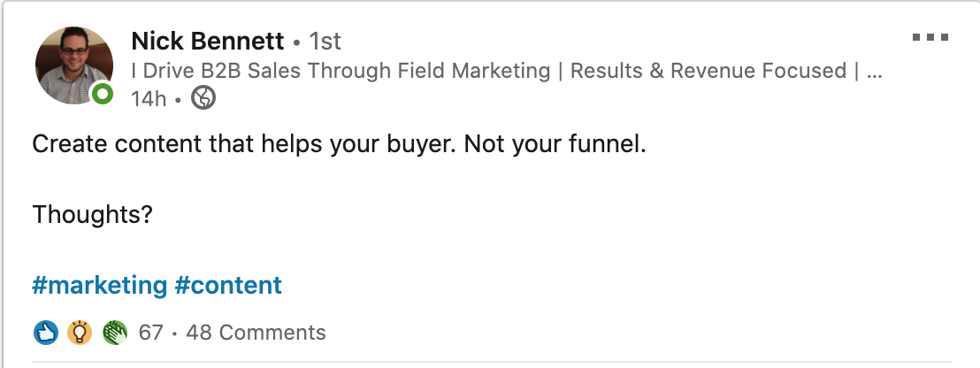Open Nick Bennett's profile via his name
This screenshot has height=368, width=980.
[207, 41]
